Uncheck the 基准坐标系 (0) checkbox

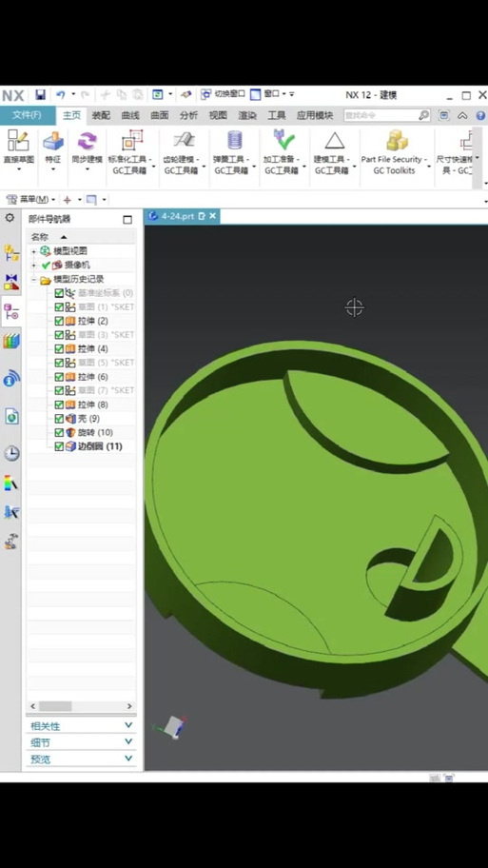click(59, 293)
